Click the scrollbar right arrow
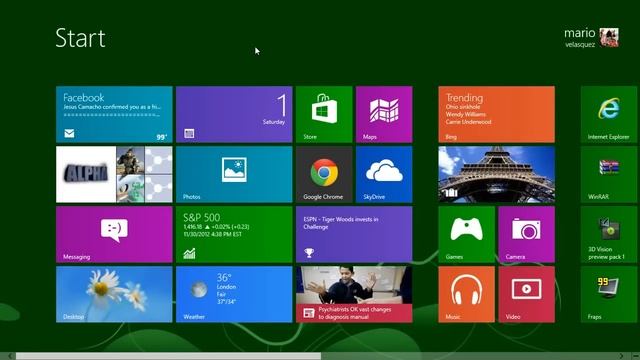Viewport: 640px width, 360px height. pos(621,356)
